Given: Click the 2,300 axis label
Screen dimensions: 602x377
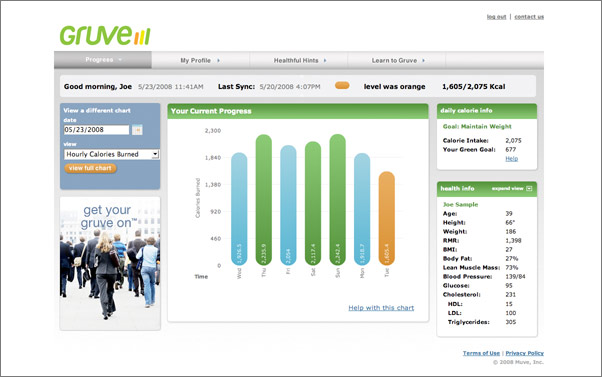Looking at the screenshot, I should point(213,131).
